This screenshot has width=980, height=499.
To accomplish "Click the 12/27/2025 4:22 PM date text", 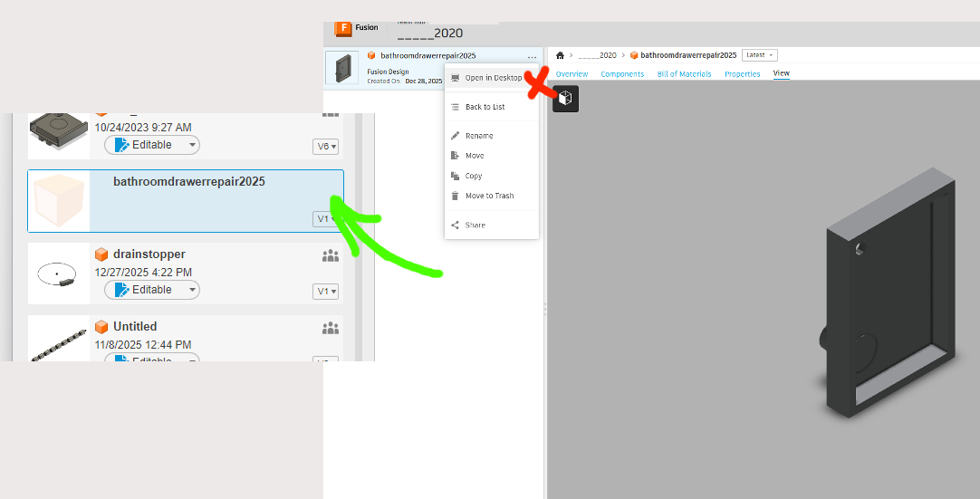I will pos(143,272).
